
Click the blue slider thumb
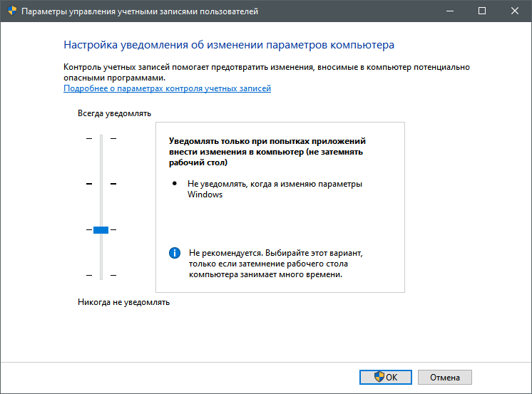[x=101, y=230]
